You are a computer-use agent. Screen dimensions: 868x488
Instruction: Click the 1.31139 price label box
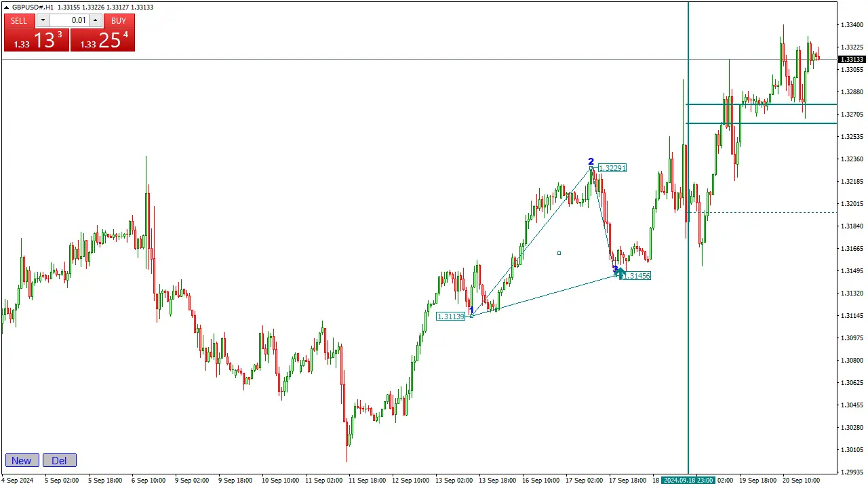(450, 317)
